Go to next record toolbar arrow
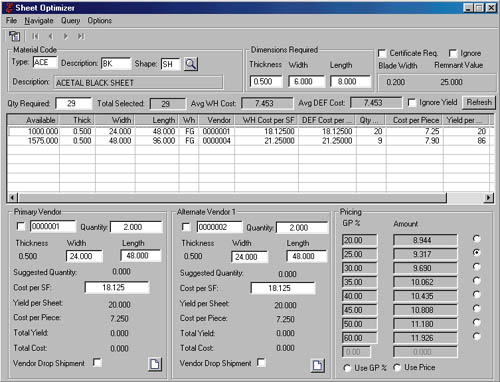500x382 pixels. pyautogui.click(x=66, y=36)
